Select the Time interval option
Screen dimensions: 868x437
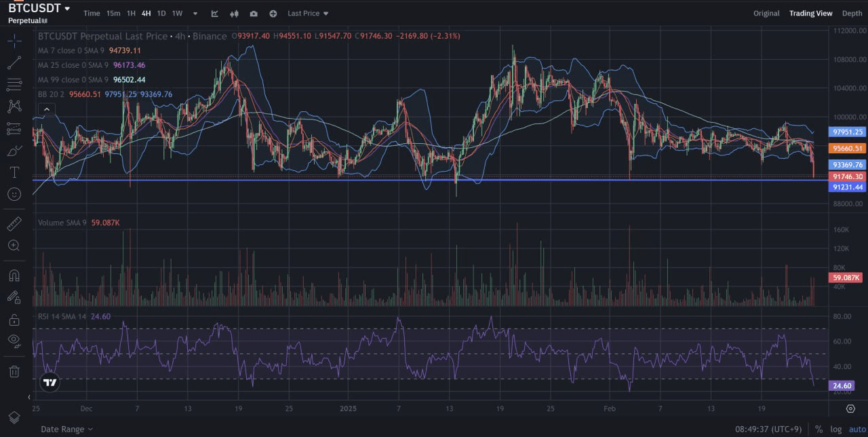pyautogui.click(x=92, y=14)
